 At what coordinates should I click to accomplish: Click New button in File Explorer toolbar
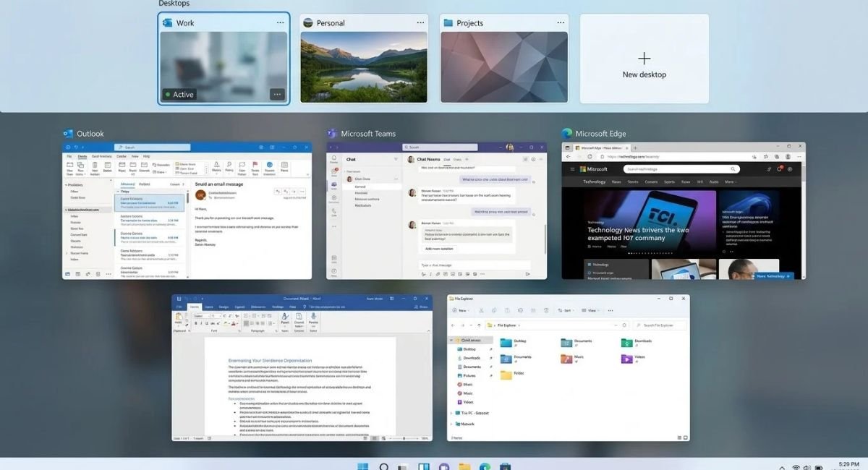point(461,310)
